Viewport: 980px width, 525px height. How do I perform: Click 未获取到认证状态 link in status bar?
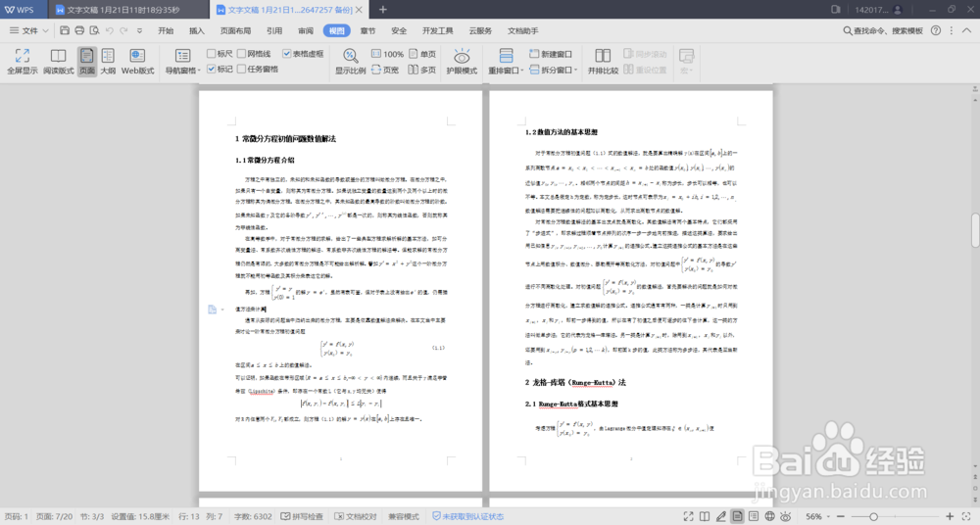coord(468,516)
